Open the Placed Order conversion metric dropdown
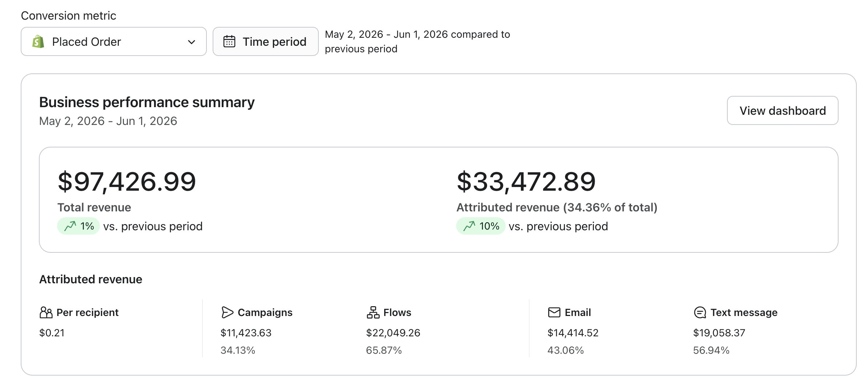This screenshot has height=385, width=868. 114,41
